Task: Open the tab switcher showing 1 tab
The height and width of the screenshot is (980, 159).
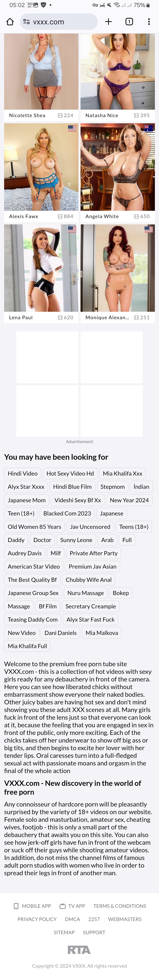Action: pyautogui.click(x=129, y=22)
